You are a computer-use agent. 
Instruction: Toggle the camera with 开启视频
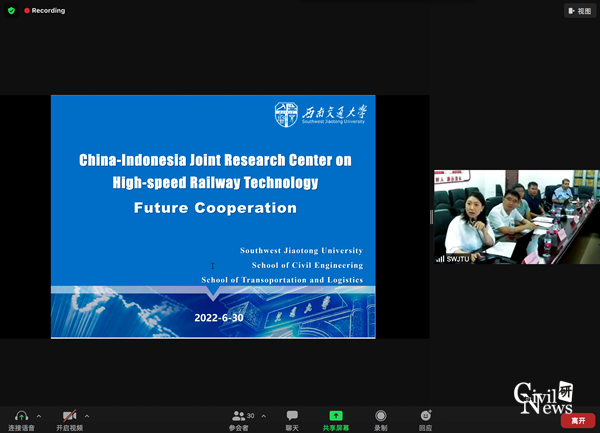69,416
